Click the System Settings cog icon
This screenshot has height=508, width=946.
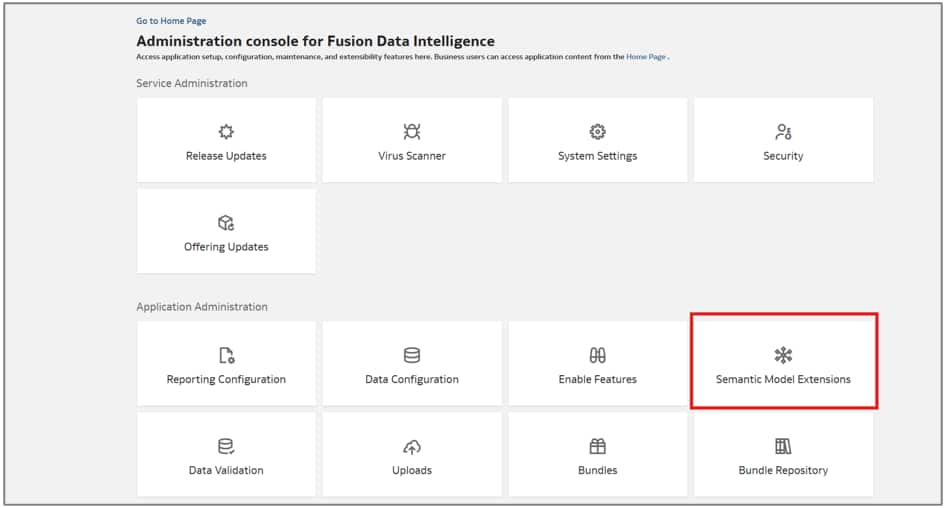point(598,132)
